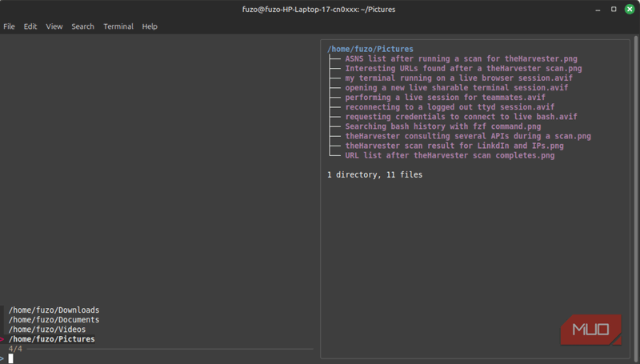Select /home/fuzo/Documents in the fzf list
The width and height of the screenshot is (640, 364).
(54, 320)
